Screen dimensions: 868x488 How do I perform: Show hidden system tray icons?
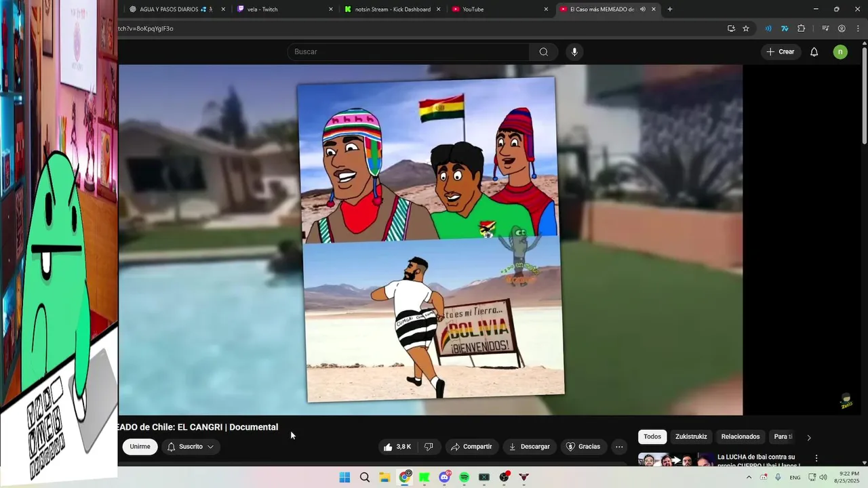coord(749,477)
